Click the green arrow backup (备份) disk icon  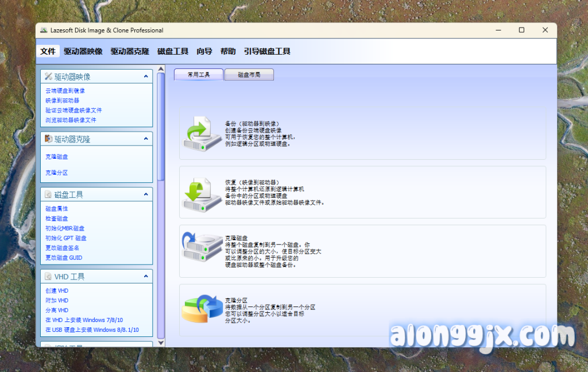point(202,135)
